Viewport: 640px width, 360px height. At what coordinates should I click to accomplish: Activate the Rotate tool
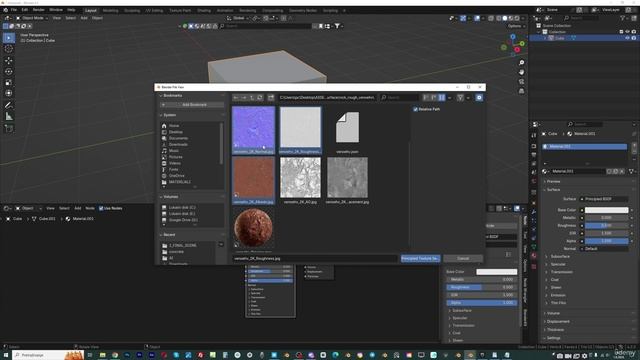[x=9, y=71]
